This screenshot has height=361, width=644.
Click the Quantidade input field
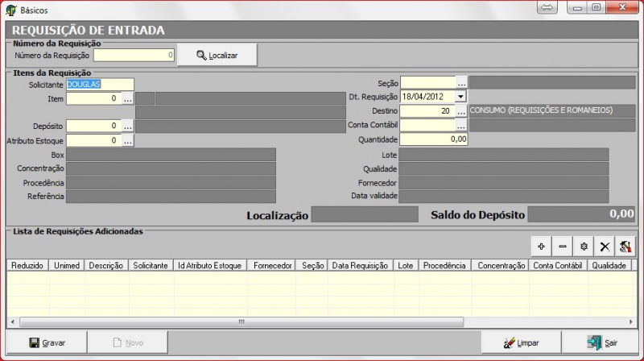click(434, 139)
